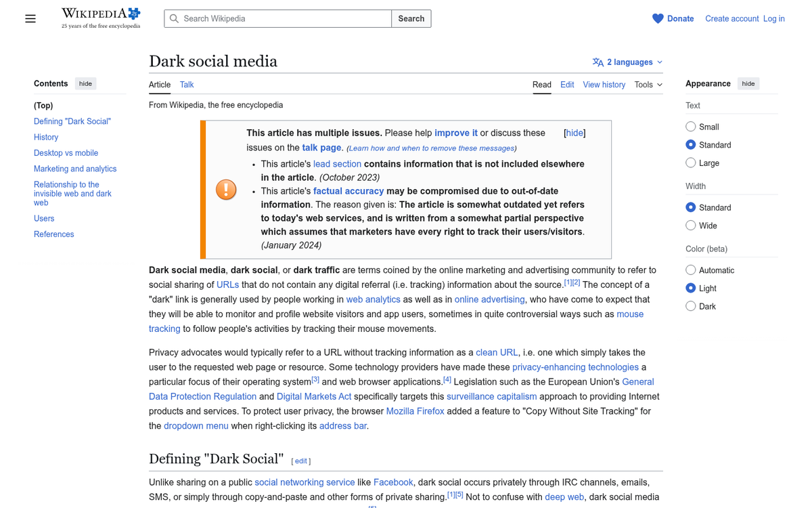Select Dark color mode
The width and height of the screenshot is (812, 508).
point(691,306)
